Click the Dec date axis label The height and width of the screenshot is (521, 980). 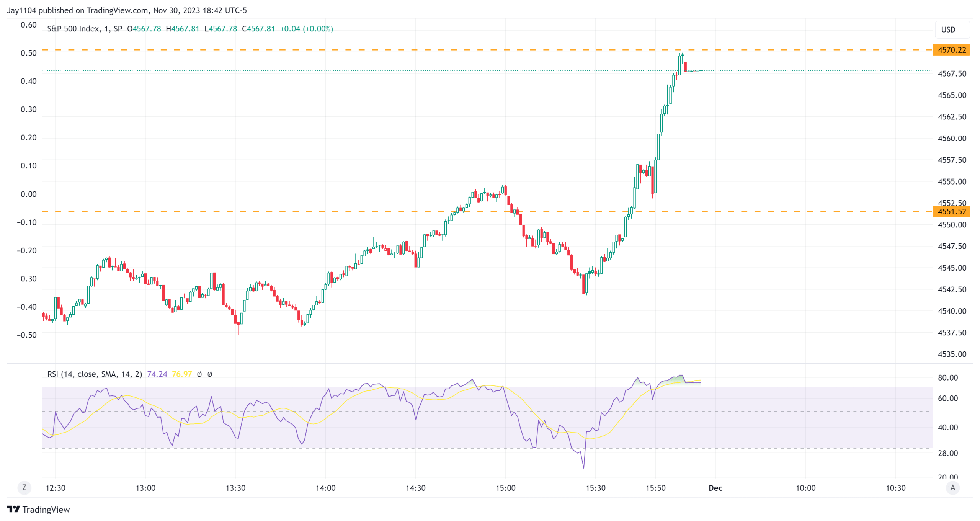(715, 488)
